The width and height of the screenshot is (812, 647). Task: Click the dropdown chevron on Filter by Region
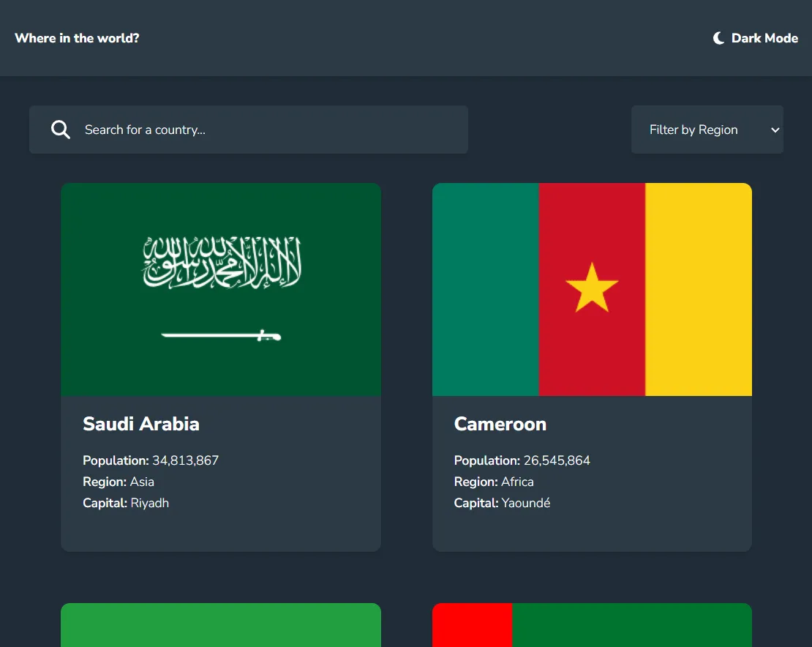775,130
